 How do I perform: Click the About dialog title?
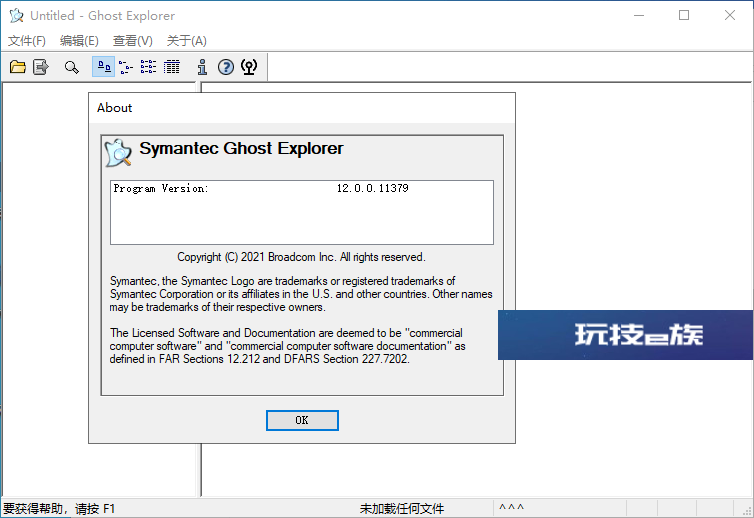[114, 108]
